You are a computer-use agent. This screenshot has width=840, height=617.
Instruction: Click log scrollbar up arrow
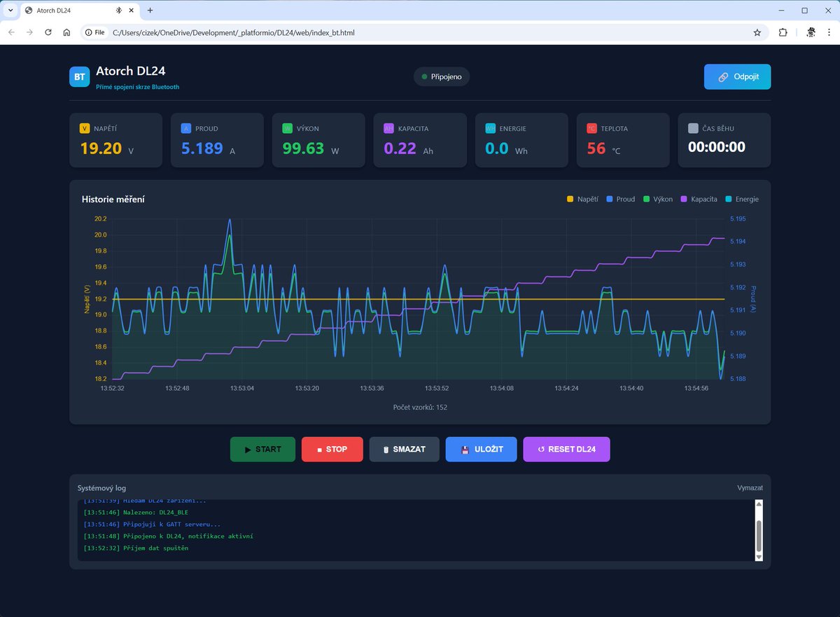point(758,504)
